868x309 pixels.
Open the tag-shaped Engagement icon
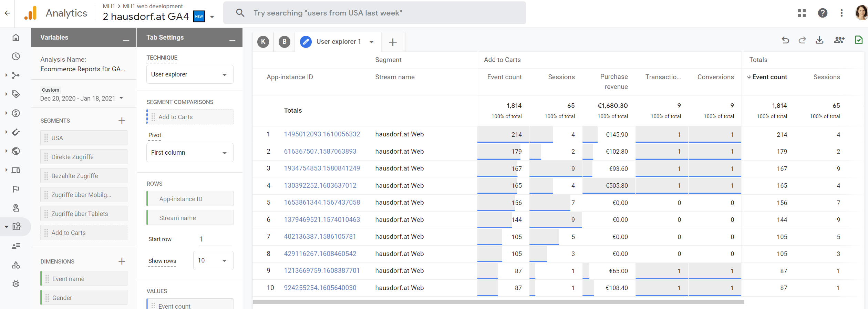[16, 94]
